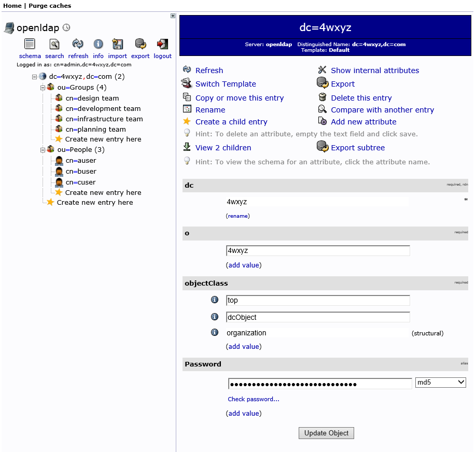Click add value under the o attribute
The image size is (476, 452).
pyautogui.click(x=244, y=265)
